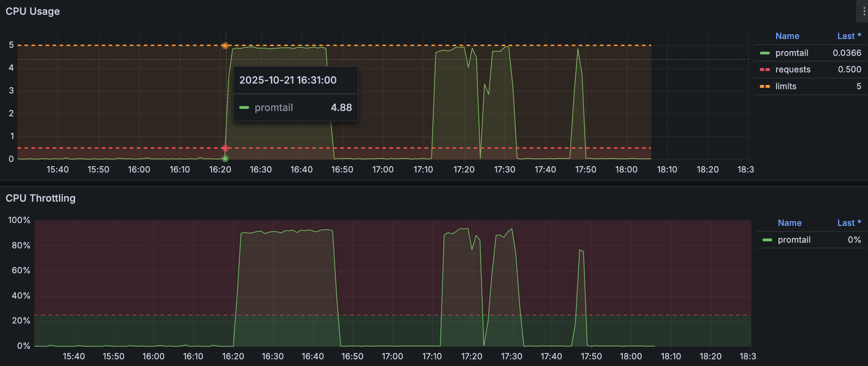
Task: Click the CPU Usage panel title
Action: tap(33, 11)
